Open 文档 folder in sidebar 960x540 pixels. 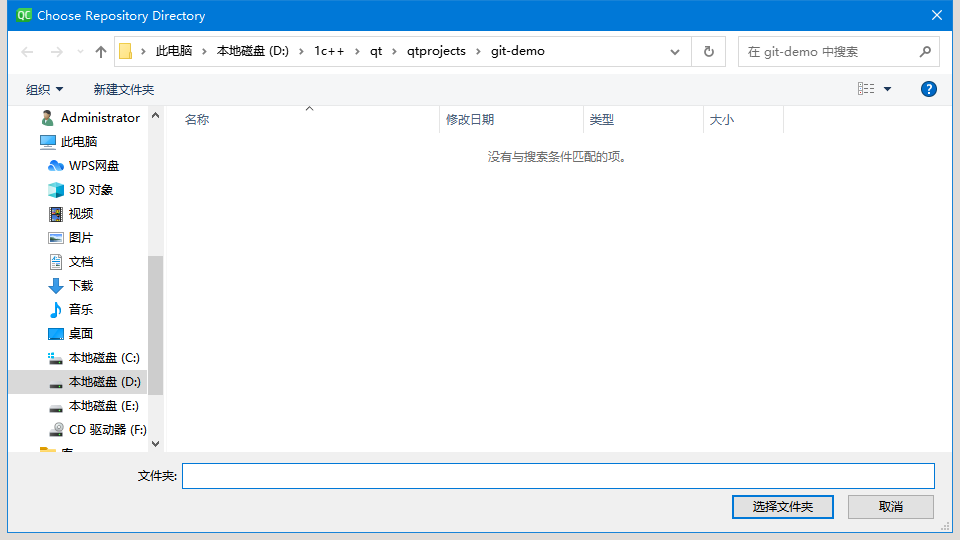coord(80,261)
